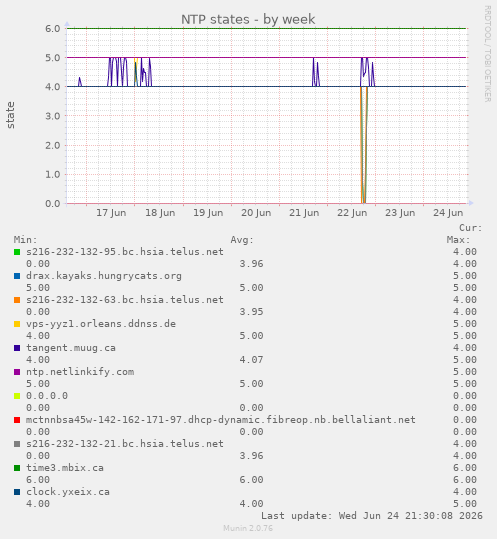The height and width of the screenshot is (539, 497).
Task: Click the 6.0 y-axis tick label
Action: coord(53,29)
